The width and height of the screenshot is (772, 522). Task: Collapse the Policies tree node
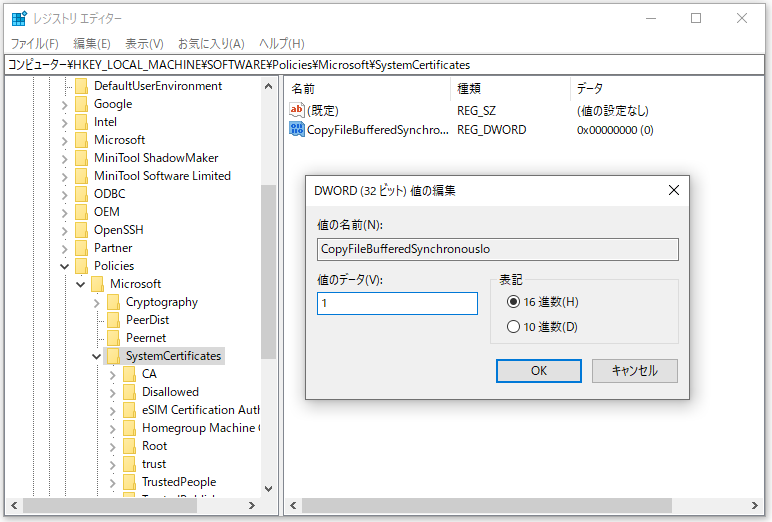pyautogui.click(x=65, y=266)
